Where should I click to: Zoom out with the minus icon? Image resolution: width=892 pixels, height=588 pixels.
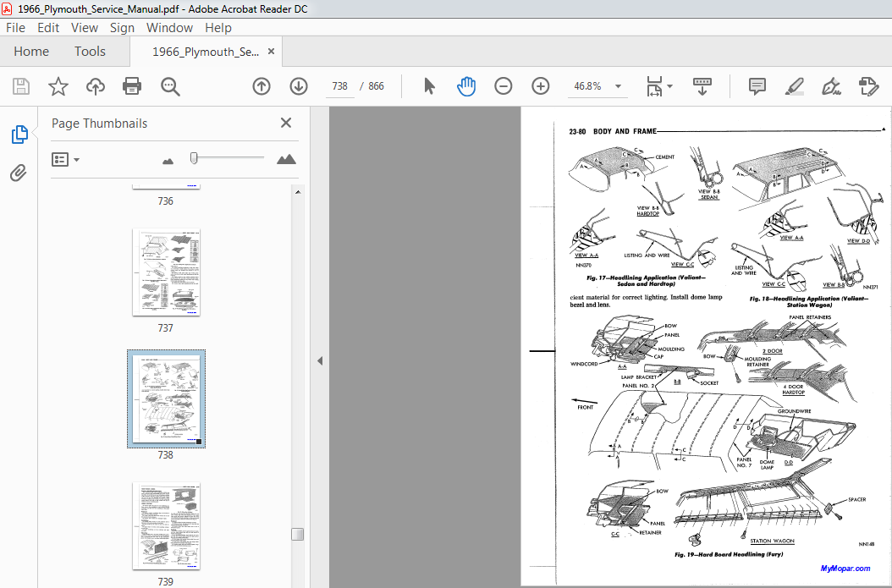click(x=503, y=86)
